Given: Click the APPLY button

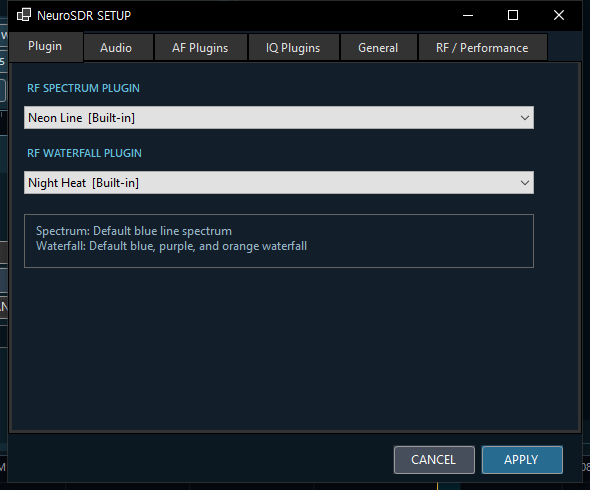Looking at the screenshot, I should (522, 460).
